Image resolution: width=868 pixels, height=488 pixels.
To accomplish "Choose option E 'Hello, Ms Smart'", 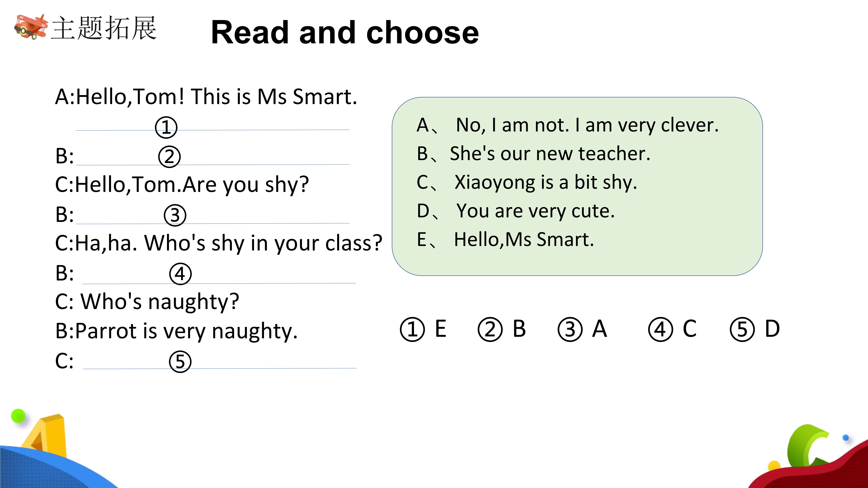I will pos(505,240).
